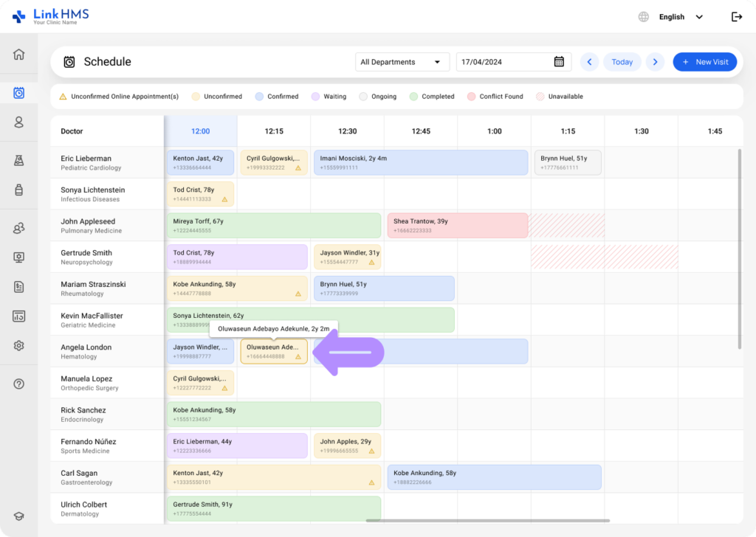Click the Today button
The image size is (756, 537).
[622, 62]
